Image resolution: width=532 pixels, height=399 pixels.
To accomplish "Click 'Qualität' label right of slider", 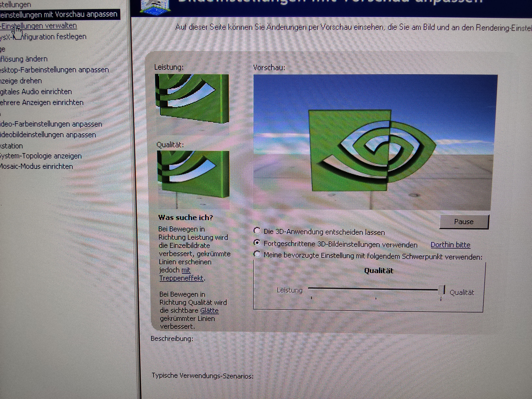I will click(x=462, y=292).
